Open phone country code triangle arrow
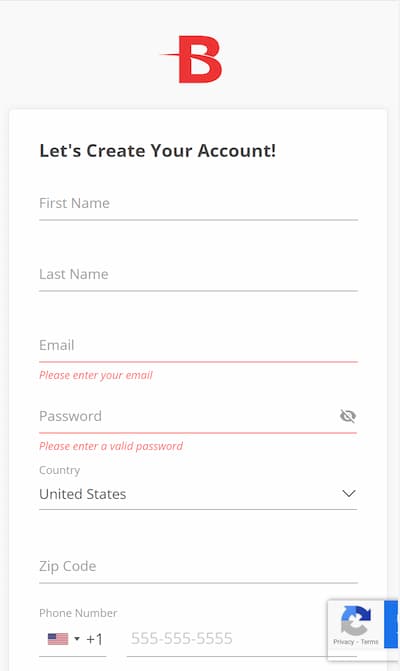 click(x=77, y=638)
